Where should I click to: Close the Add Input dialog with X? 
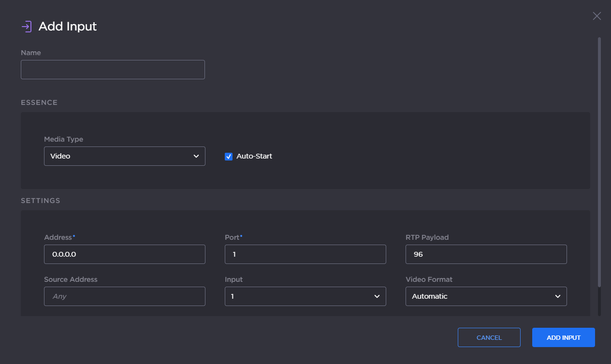(x=596, y=16)
